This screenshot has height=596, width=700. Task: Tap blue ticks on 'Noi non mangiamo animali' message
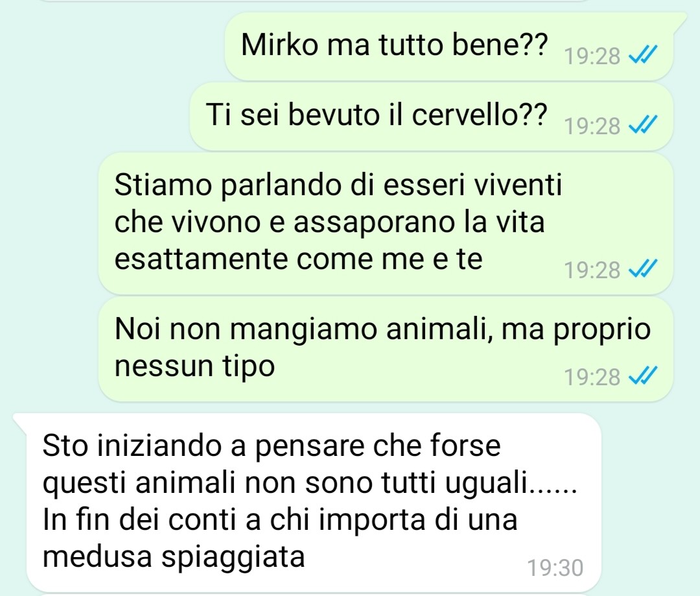[x=642, y=376]
